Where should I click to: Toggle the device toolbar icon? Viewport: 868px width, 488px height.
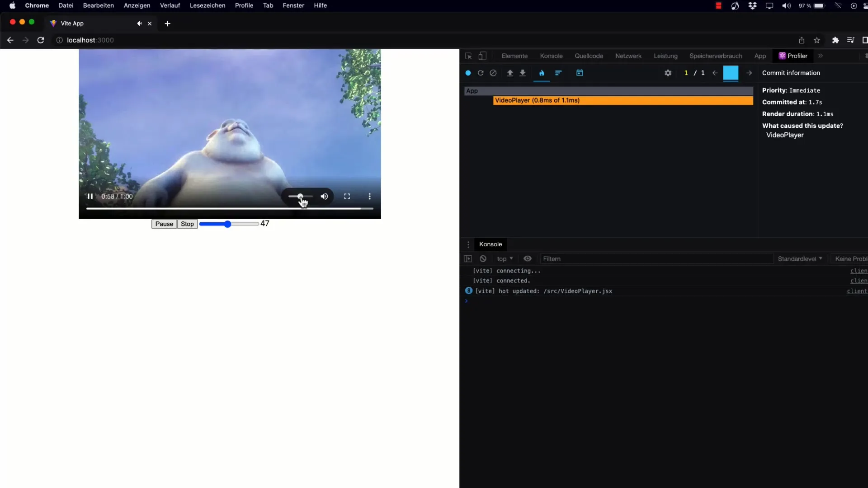(x=482, y=56)
